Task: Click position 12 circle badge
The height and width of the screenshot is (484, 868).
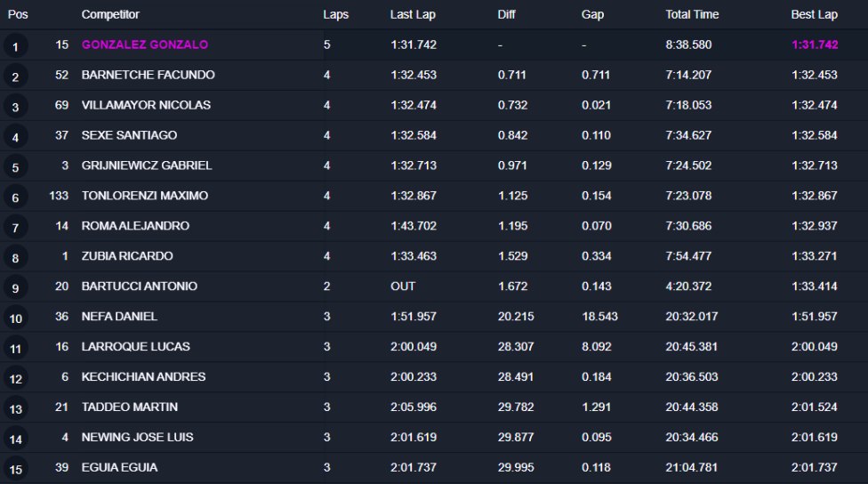Action: pos(15,379)
